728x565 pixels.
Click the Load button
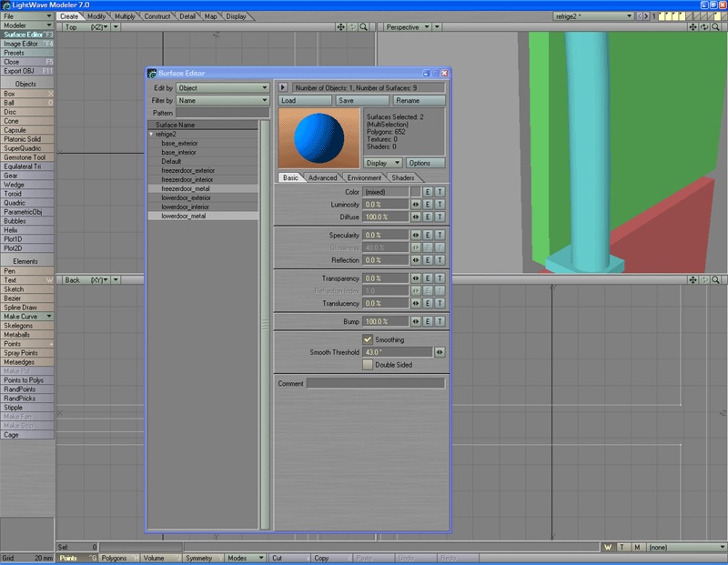[305, 100]
